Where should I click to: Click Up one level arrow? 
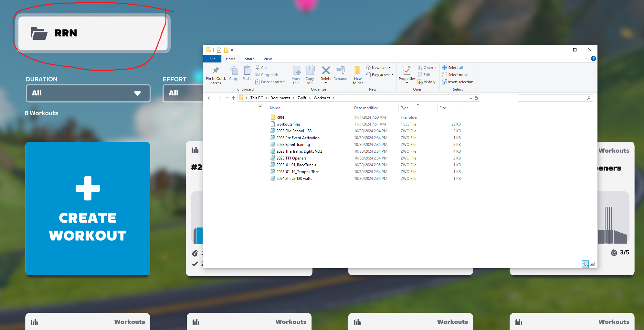pyautogui.click(x=233, y=98)
